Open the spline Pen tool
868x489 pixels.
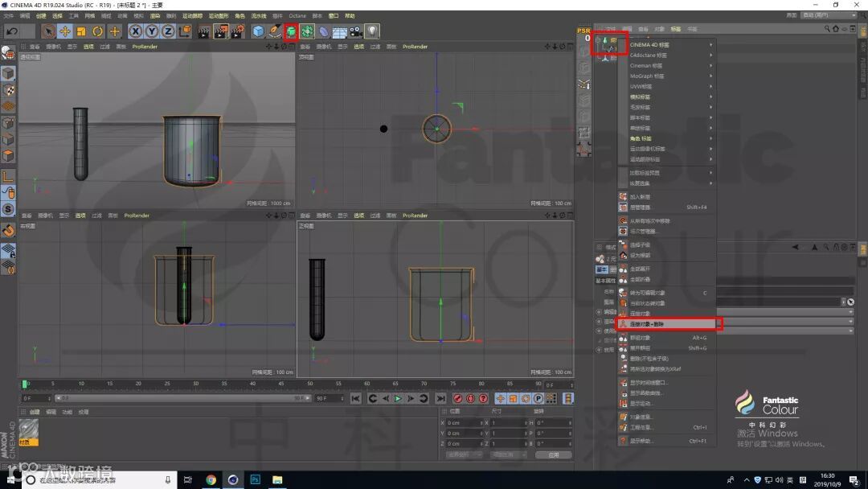[x=275, y=31]
